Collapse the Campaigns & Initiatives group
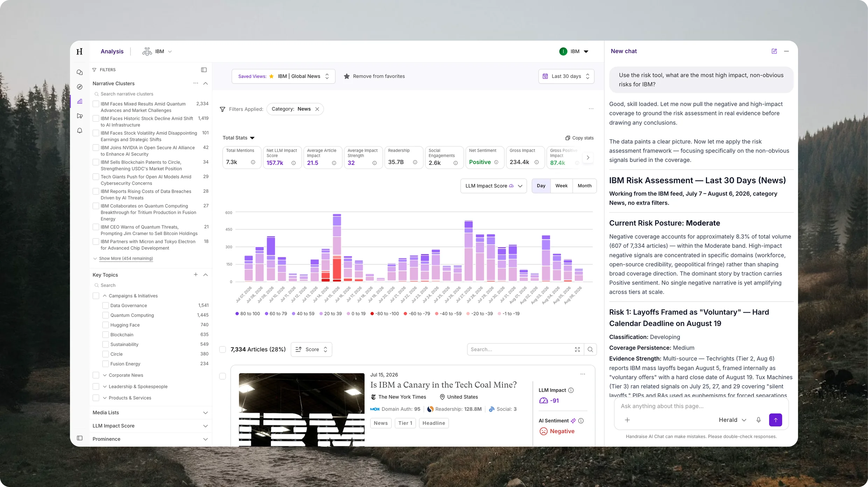Viewport: 868px width, 487px height. coord(105,296)
